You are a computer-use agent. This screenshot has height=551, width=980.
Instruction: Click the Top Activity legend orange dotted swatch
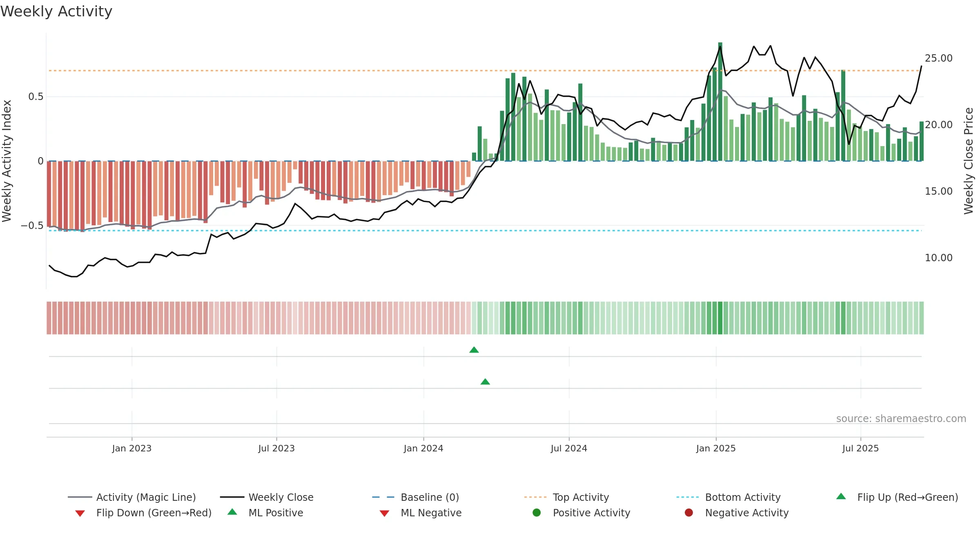pyautogui.click(x=535, y=497)
